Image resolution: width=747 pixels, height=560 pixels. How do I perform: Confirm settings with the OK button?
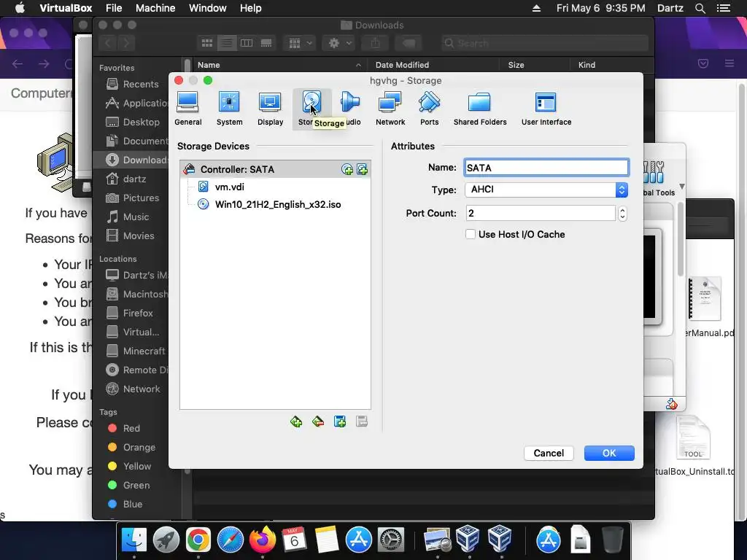coord(609,454)
